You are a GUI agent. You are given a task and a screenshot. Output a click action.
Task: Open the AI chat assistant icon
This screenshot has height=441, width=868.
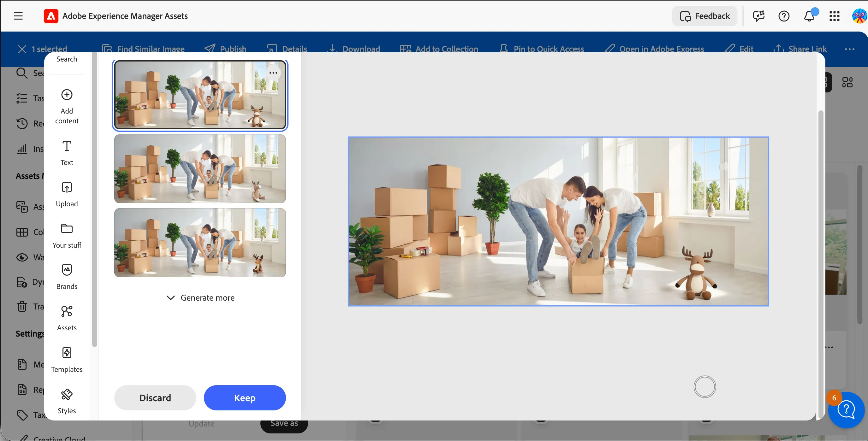click(758, 16)
